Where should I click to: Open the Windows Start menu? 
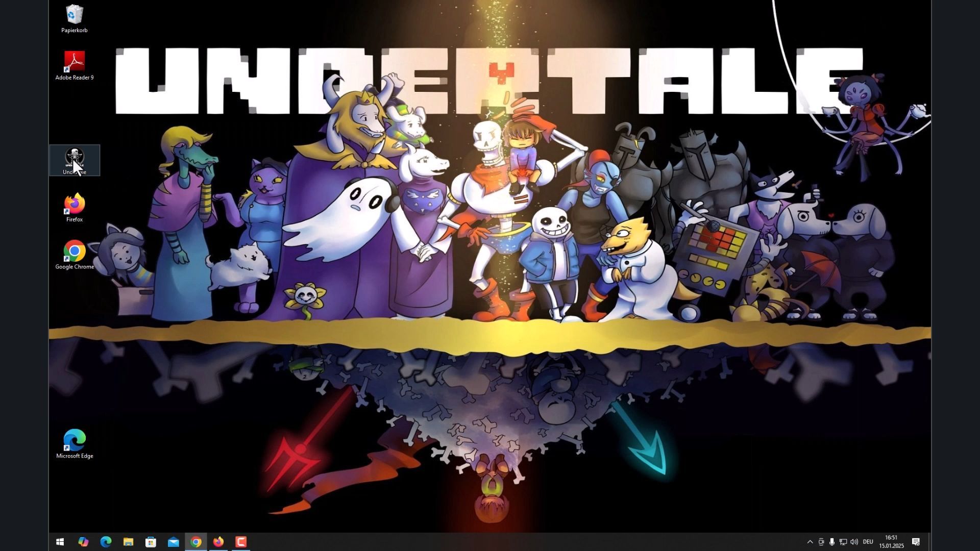tap(60, 542)
